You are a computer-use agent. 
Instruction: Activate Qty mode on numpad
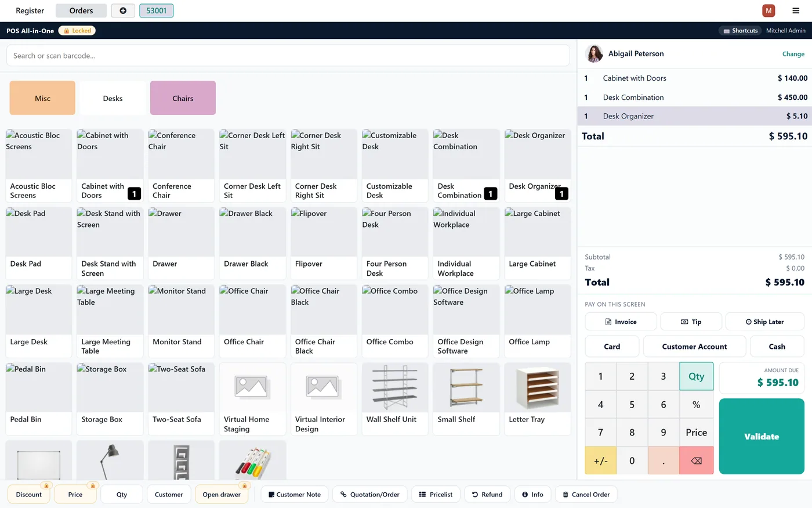point(697,376)
